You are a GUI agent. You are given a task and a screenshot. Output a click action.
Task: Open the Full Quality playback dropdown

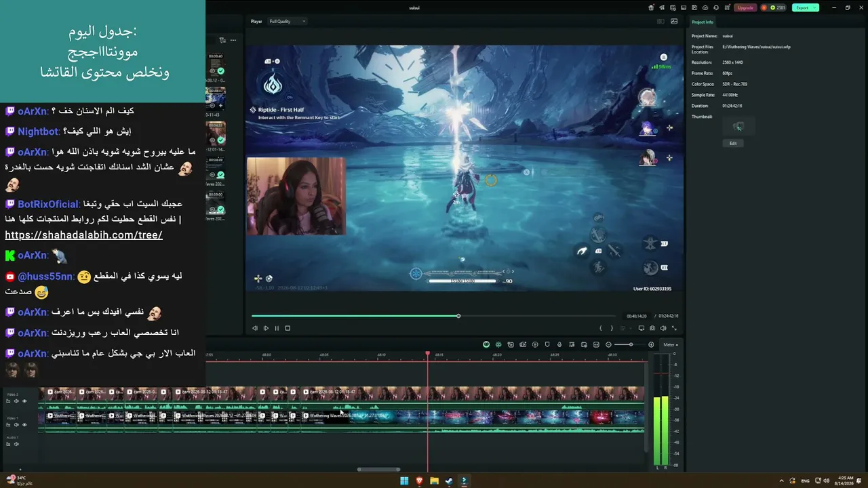[x=288, y=21]
